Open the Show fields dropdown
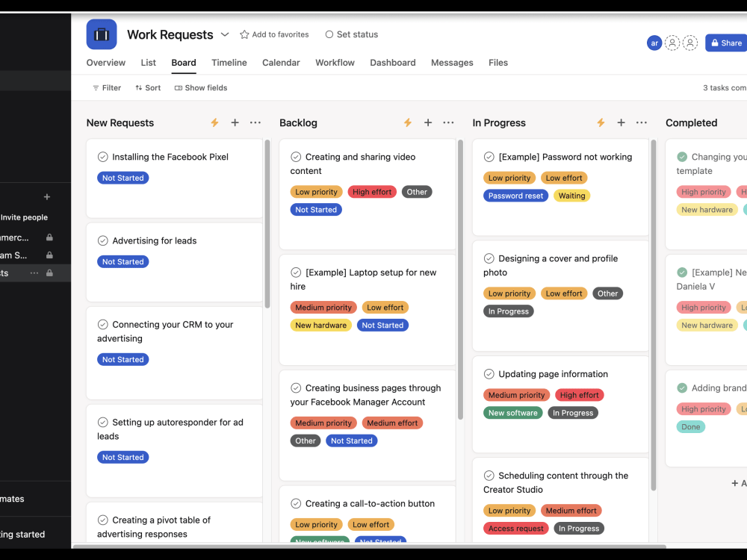This screenshot has width=747, height=560. tap(200, 87)
